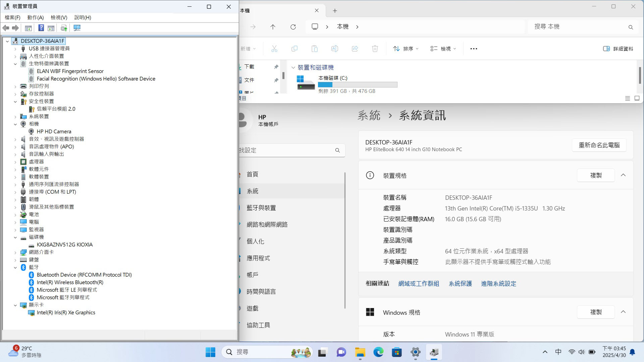
Task: Open the 檔案(F) menu
Action: click(x=12, y=17)
